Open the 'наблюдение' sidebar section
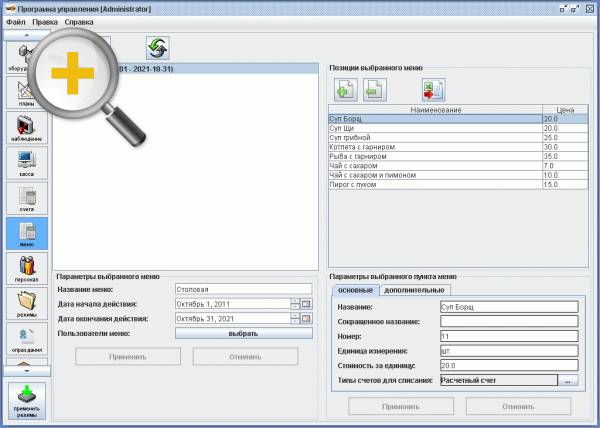 tap(26, 129)
